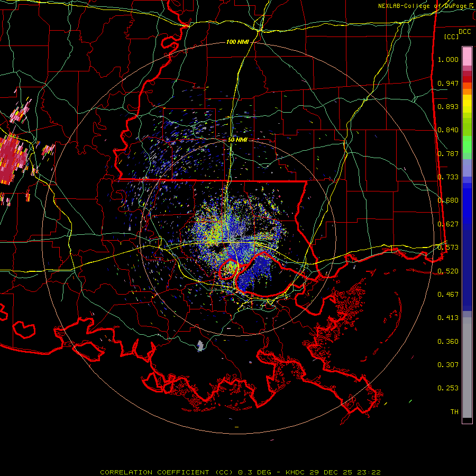Select the DCC label above the color scale
The height and width of the screenshot is (476, 476).
coord(464,32)
